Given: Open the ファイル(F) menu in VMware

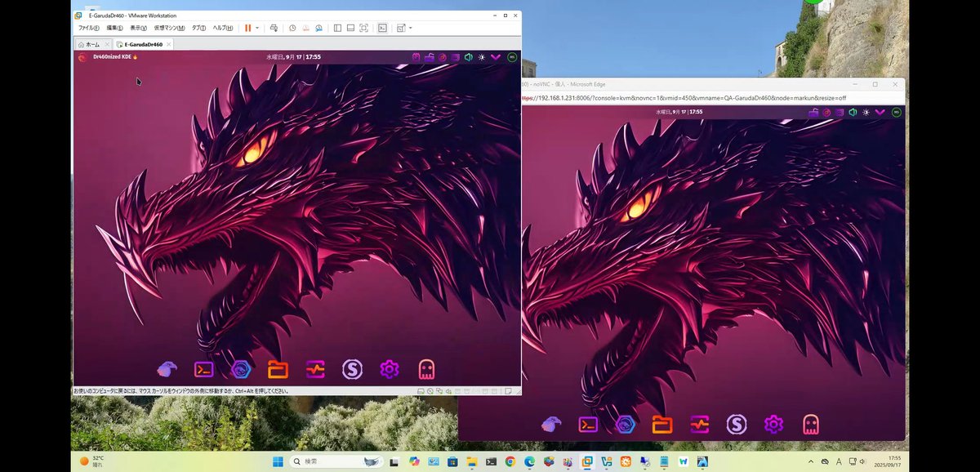Looking at the screenshot, I should point(88,28).
